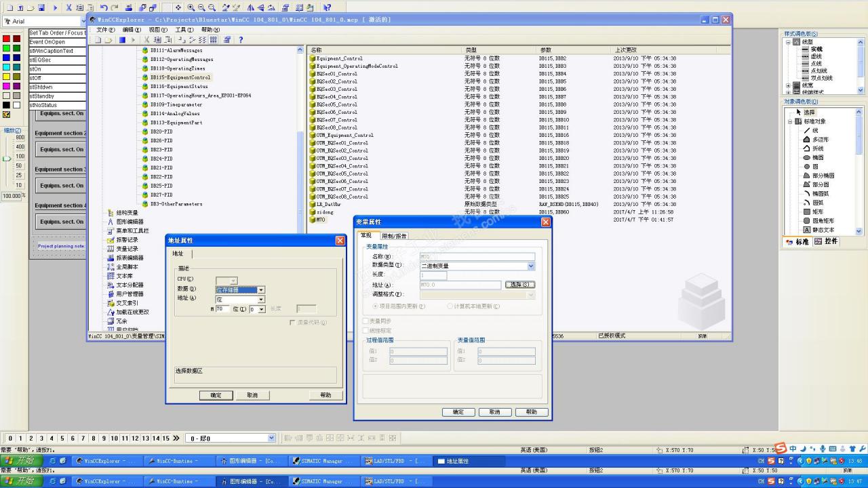Click the context Help arrow icon in top toolbar
The image size is (868, 488).
327,7
